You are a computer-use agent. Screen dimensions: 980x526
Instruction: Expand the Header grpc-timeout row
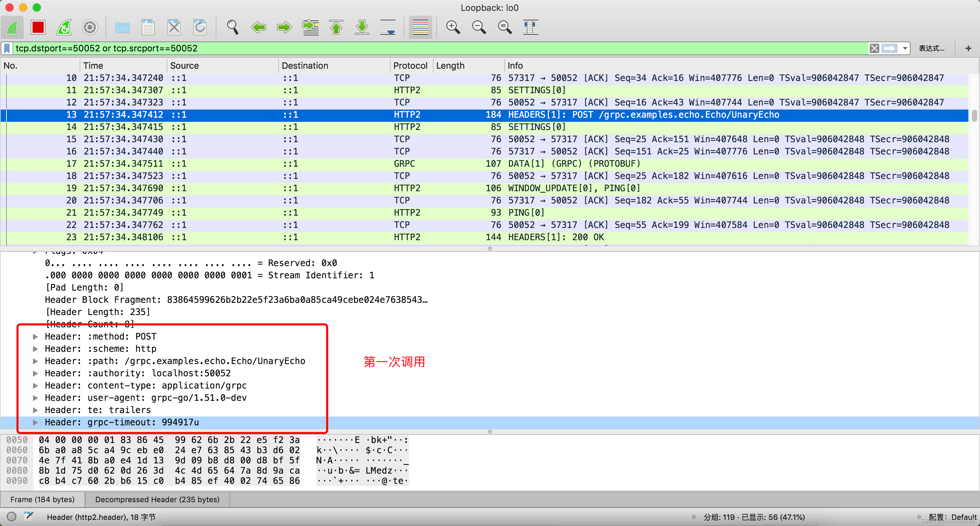(35, 422)
